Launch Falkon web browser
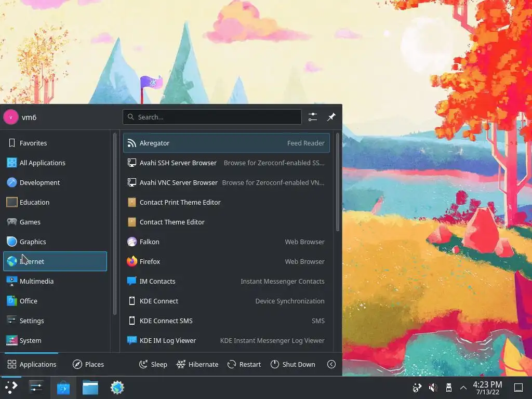Viewport: 532px width, 399px height. [x=227, y=242]
